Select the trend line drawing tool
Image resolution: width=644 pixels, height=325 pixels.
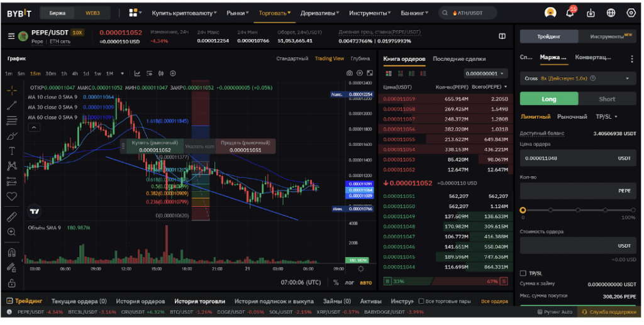(12, 106)
